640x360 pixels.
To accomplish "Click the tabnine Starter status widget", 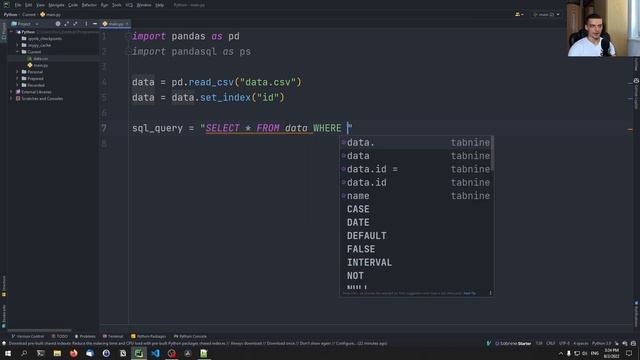I will point(513,344).
